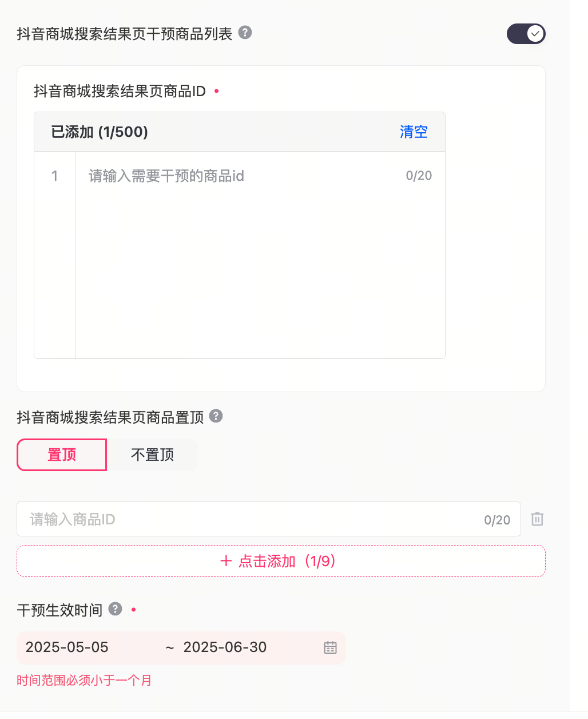Open date picker via calendar icon

coord(330,647)
